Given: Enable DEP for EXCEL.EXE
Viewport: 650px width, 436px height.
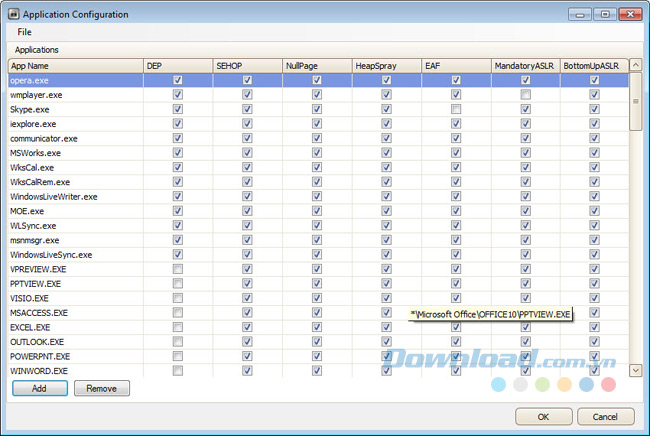Looking at the screenshot, I should 178,327.
